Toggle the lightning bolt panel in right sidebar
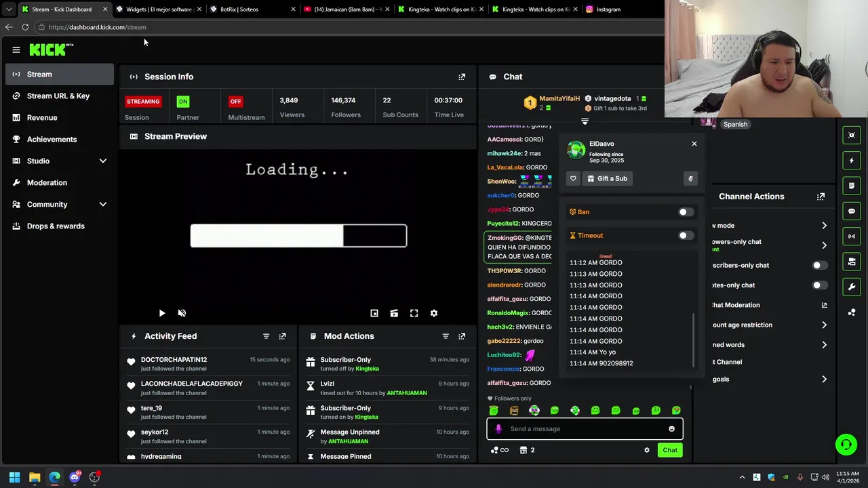This screenshot has height=488, width=868. (x=852, y=161)
